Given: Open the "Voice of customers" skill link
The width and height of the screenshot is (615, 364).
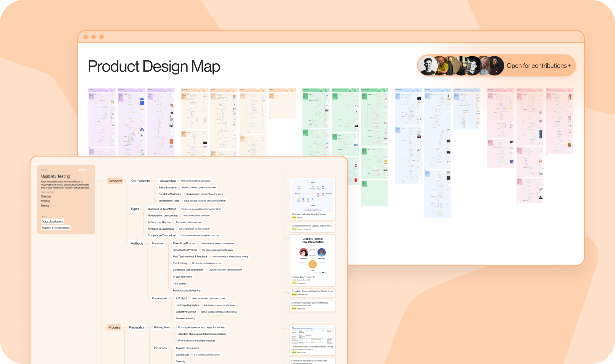Looking at the screenshot, I should 52,221.
